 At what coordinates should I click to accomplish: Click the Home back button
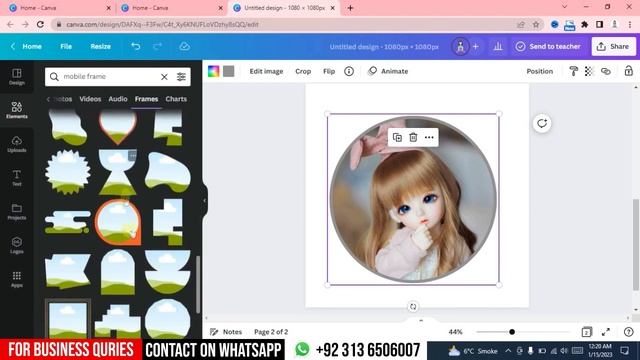tap(26, 47)
